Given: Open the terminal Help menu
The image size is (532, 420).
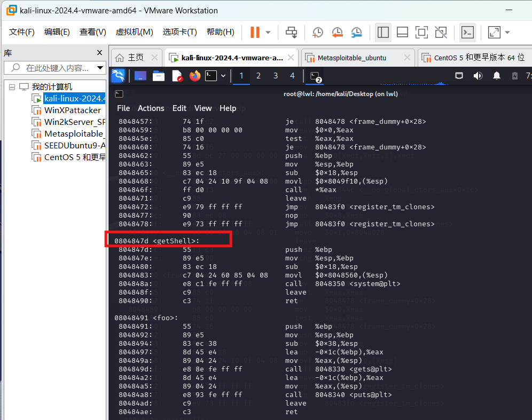Looking at the screenshot, I should 228,108.
